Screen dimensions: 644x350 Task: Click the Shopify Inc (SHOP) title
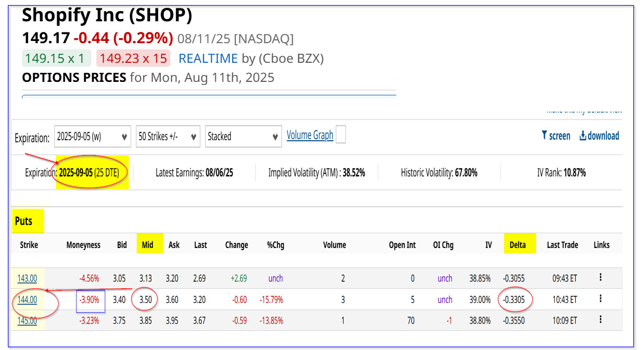point(107,15)
